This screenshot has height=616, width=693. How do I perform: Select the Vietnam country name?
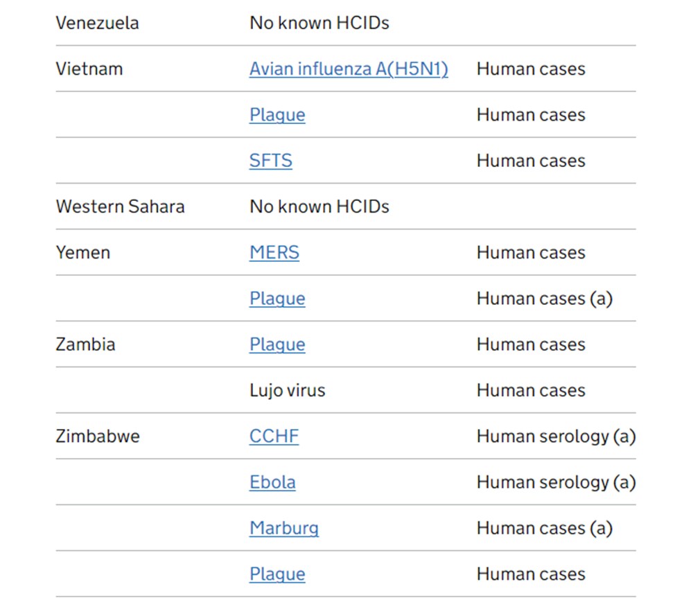[89, 69]
